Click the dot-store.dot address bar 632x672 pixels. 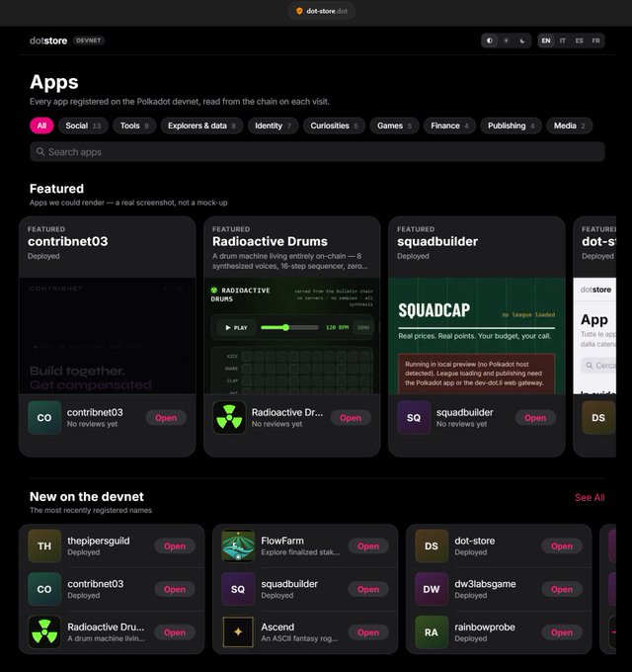tap(321, 11)
